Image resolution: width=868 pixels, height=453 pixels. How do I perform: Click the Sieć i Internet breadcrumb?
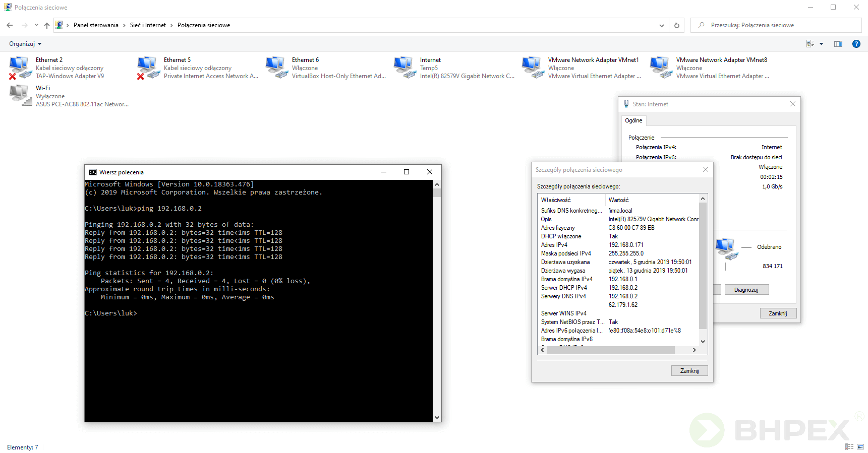pyautogui.click(x=148, y=25)
